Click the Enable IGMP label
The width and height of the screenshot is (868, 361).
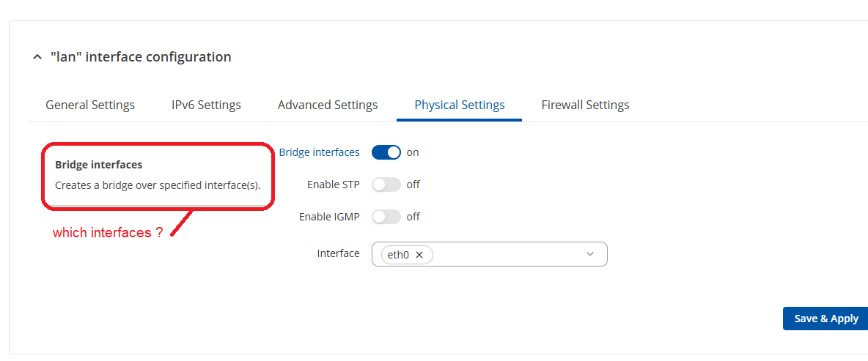329,217
